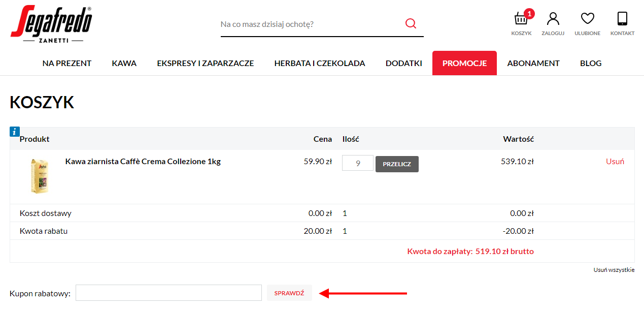The height and width of the screenshot is (310, 644).
Task: Open the Segafredo Zanetti logo homepage
Action: (51, 24)
